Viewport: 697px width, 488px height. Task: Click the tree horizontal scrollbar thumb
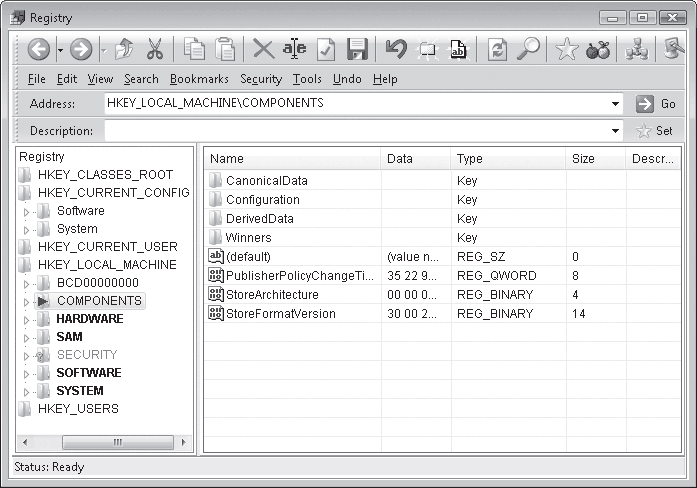point(118,442)
